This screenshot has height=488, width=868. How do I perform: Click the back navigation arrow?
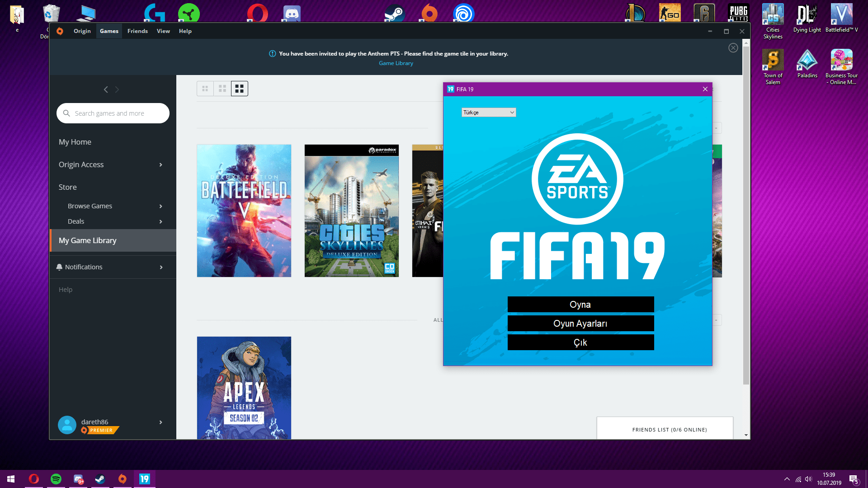[106, 89]
